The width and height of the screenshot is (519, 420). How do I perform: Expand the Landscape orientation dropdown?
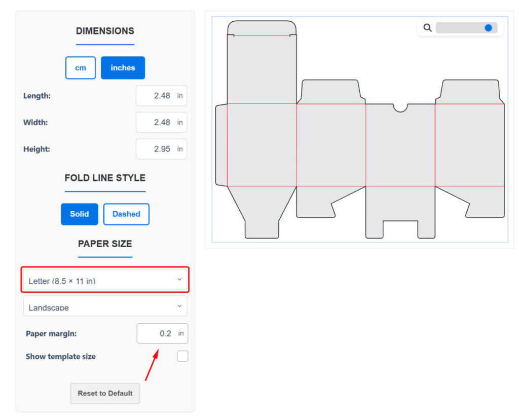tap(105, 307)
